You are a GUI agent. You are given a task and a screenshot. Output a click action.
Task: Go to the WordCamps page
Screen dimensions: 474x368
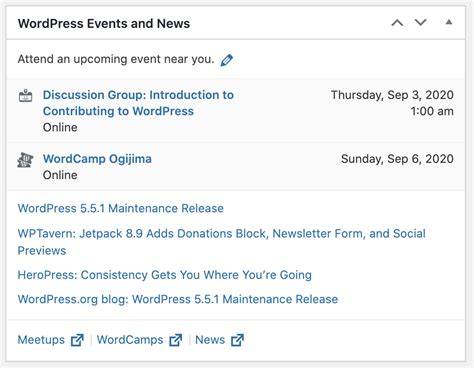coord(130,340)
